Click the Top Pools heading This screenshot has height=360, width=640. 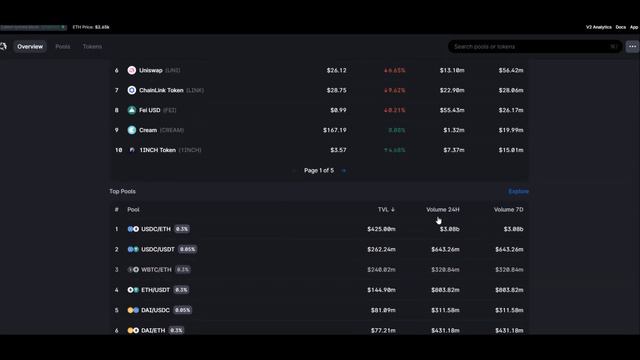coord(122,191)
